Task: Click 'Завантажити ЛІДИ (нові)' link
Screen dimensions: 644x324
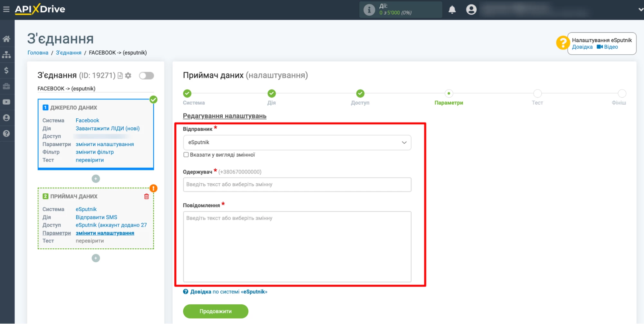Action: (x=108, y=128)
